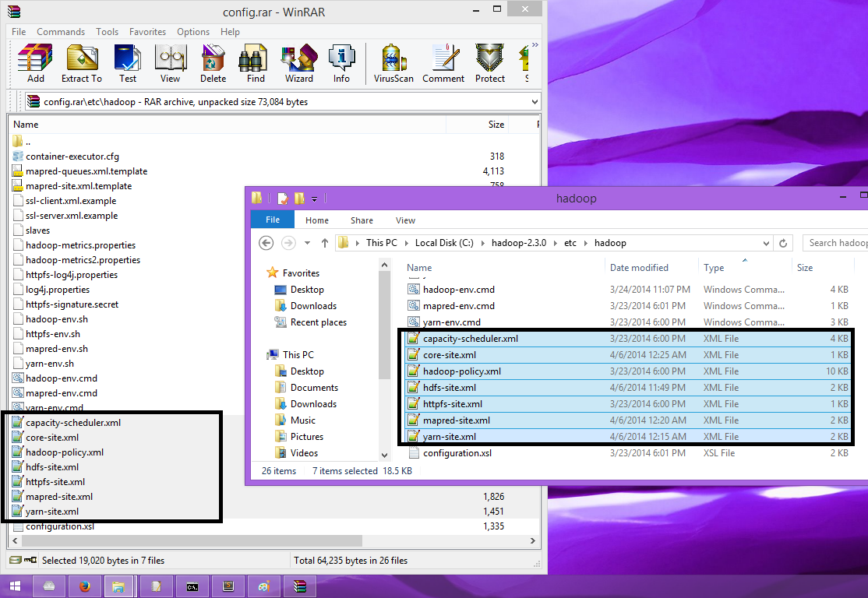868x598 pixels.
Task: Click the Search hadoop input field
Action: [x=836, y=243]
